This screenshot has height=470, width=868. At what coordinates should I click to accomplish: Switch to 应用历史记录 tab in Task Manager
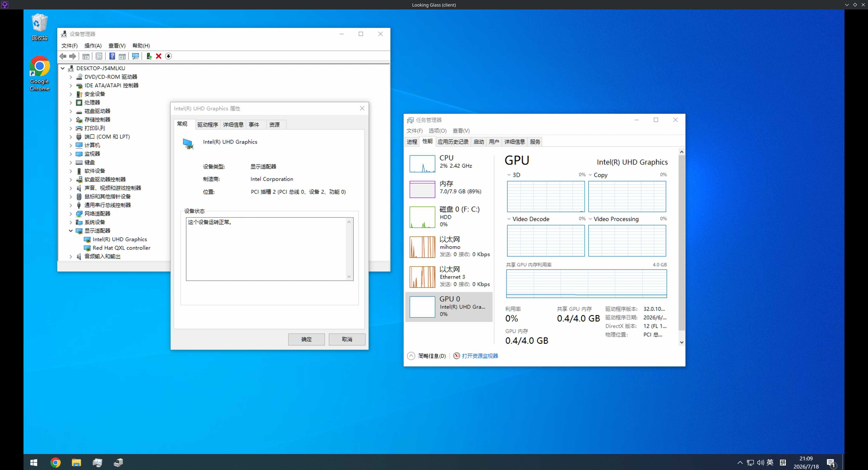[453, 142]
